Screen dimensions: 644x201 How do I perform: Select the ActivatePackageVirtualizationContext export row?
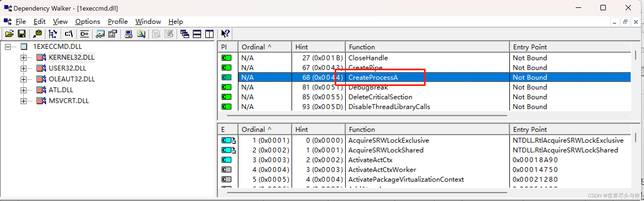click(425, 179)
